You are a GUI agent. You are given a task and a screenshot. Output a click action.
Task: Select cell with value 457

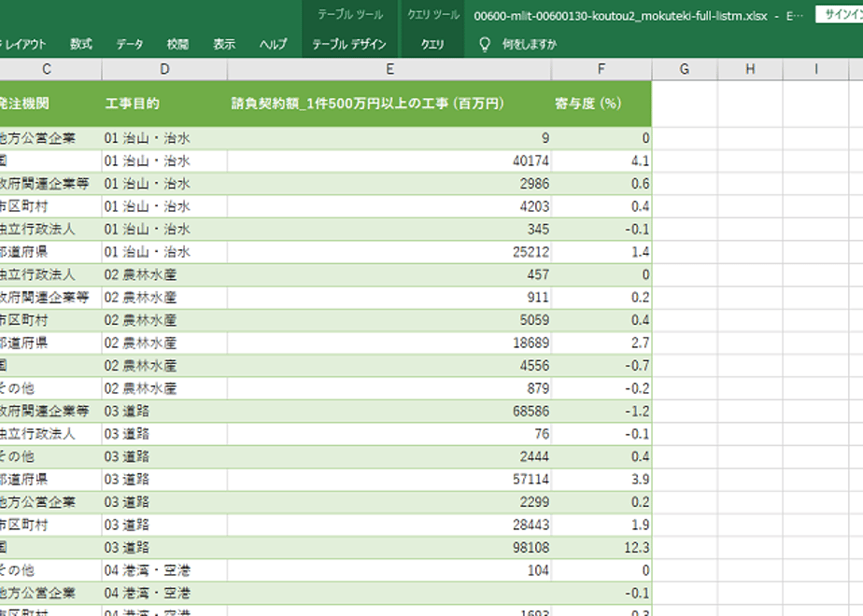click(x=389, y=275)
